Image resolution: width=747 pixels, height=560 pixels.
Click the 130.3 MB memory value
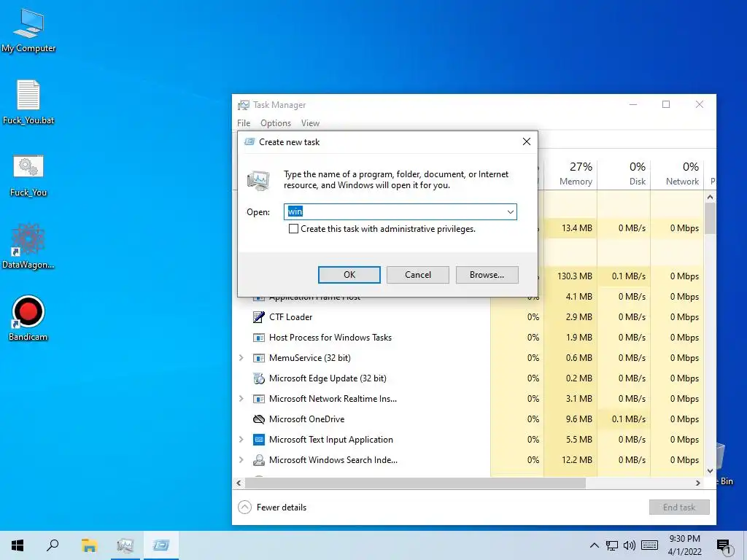pos(575,276)
